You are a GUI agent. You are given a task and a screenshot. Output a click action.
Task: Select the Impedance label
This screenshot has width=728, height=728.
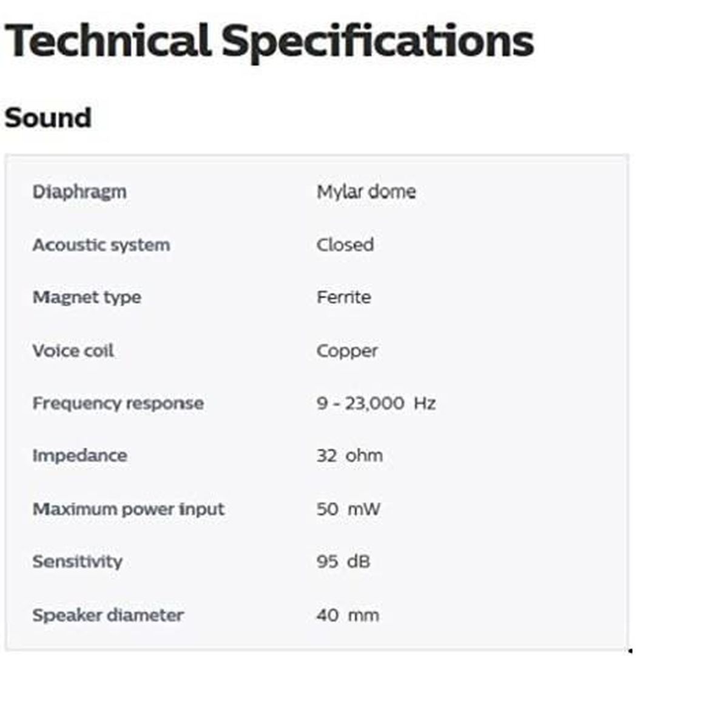79,456
